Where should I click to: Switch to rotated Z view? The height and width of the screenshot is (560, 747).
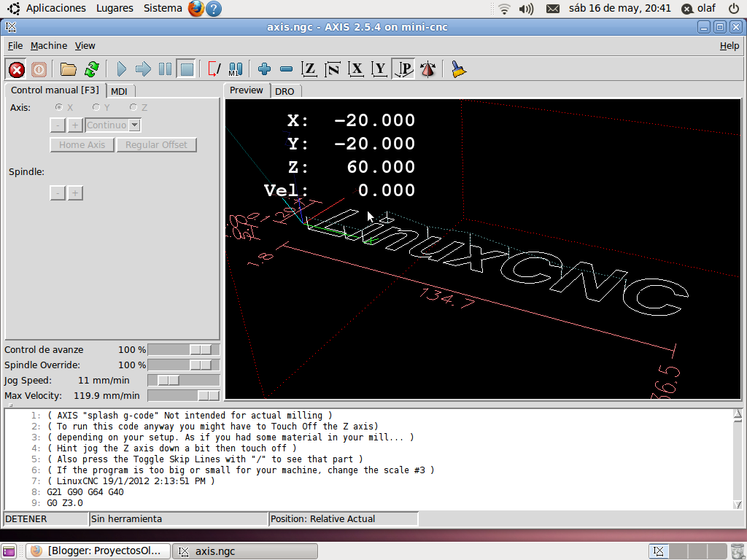[333, 69]
